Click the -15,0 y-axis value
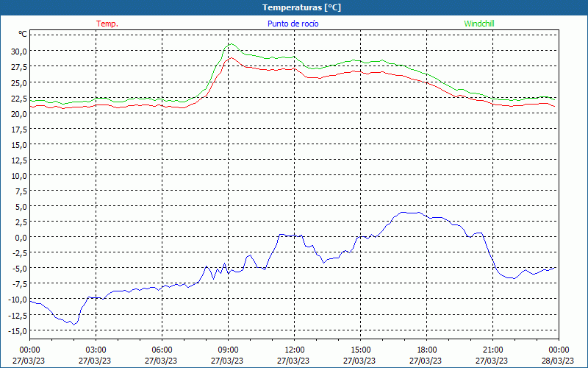 tap(17, 331)
